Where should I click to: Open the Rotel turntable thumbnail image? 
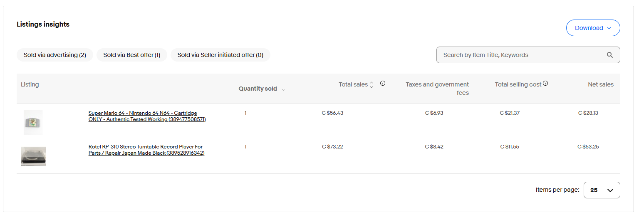point(33,156)
